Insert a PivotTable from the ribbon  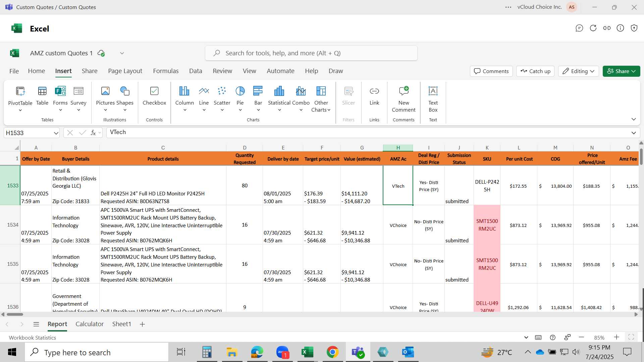point(20,96)
